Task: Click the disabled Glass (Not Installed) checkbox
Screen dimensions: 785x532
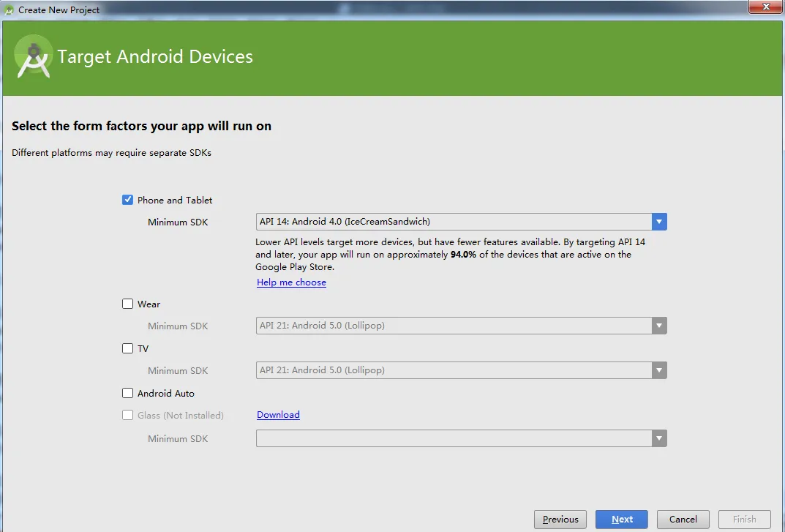Action: pyautogui.click(x=127, y=415)
